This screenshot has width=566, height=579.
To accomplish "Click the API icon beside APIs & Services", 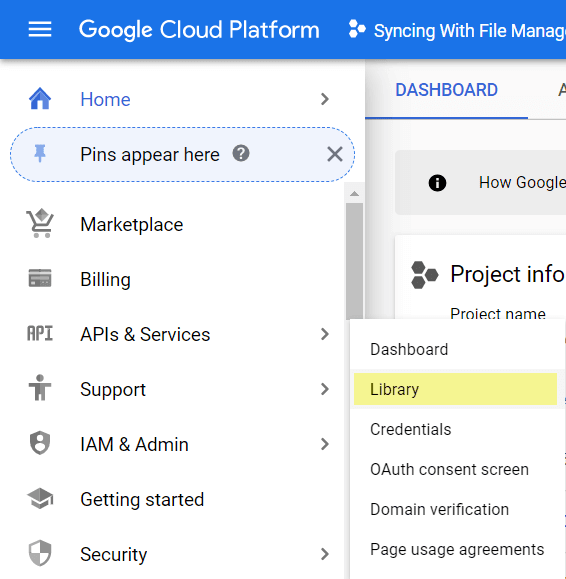I will tap(40, 333).
